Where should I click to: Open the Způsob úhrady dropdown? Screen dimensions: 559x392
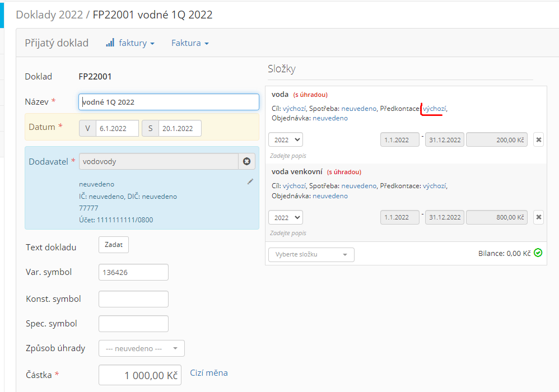[x=142, y=348]
